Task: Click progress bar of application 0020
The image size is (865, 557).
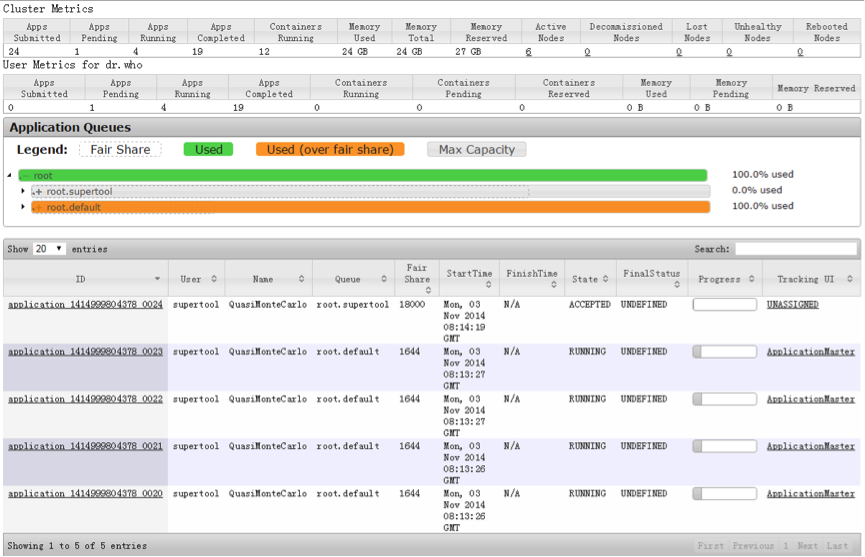Action: click(x=725, y=493)
